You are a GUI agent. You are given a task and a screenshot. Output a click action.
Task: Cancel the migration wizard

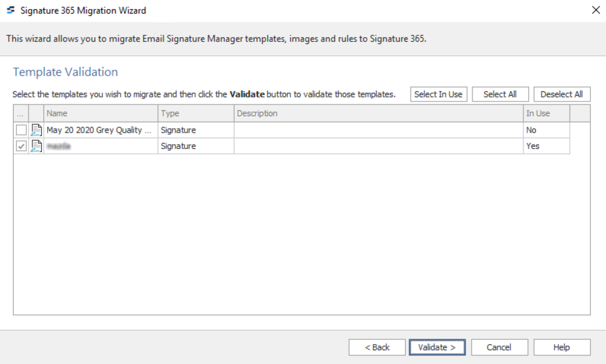pos(499,347)
